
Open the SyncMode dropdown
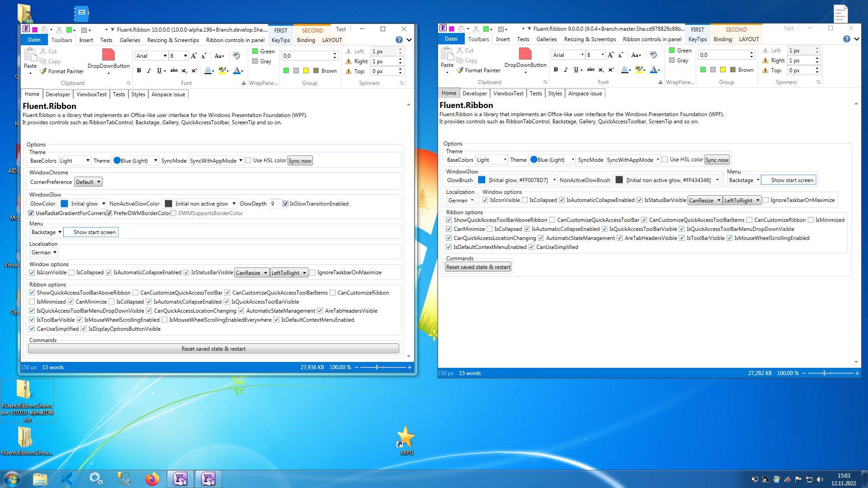216,160
